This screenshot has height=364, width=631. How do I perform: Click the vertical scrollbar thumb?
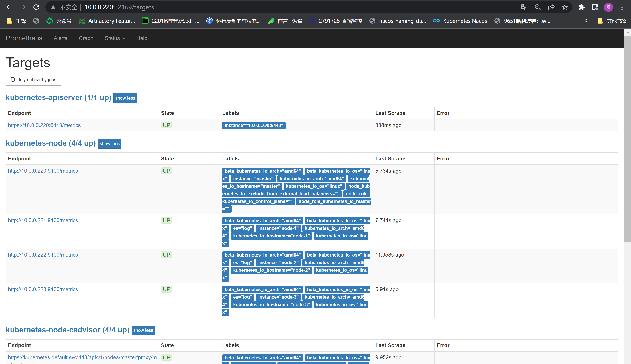click(x=627, y=139)
